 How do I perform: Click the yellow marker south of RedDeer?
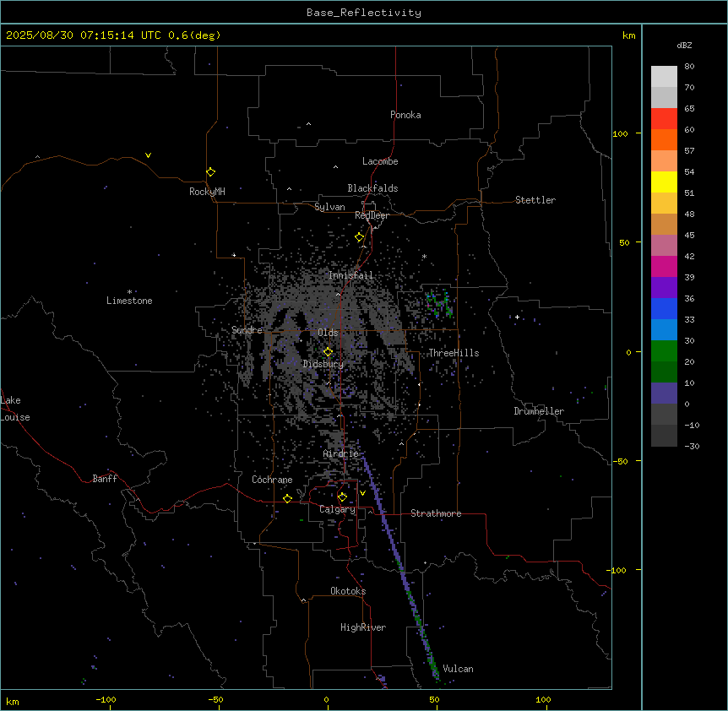359,237
